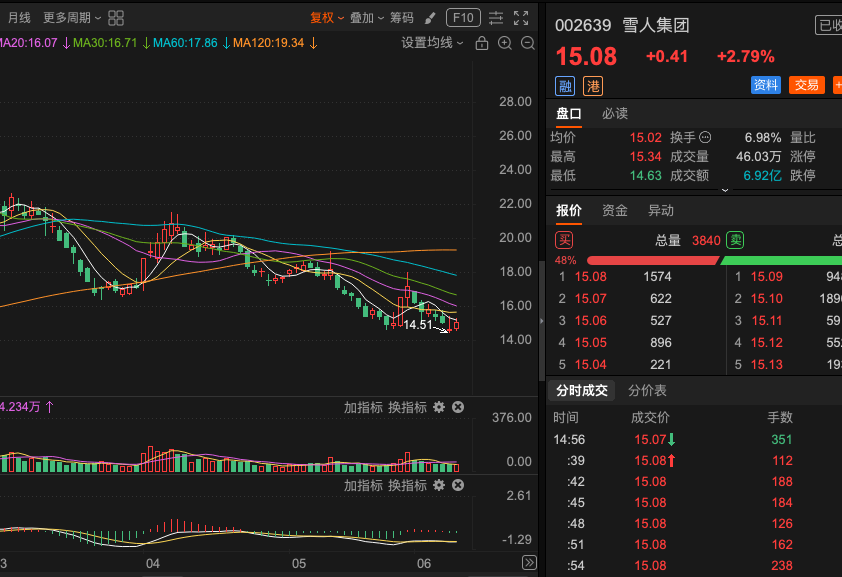Open the 资料 button
Viewport: 842px width, 577px height.
tap(766, 85)
